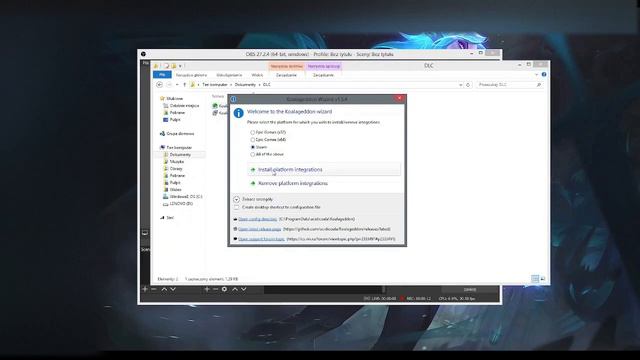Select Obrazy folder in navigation pane

pos(173,169)
